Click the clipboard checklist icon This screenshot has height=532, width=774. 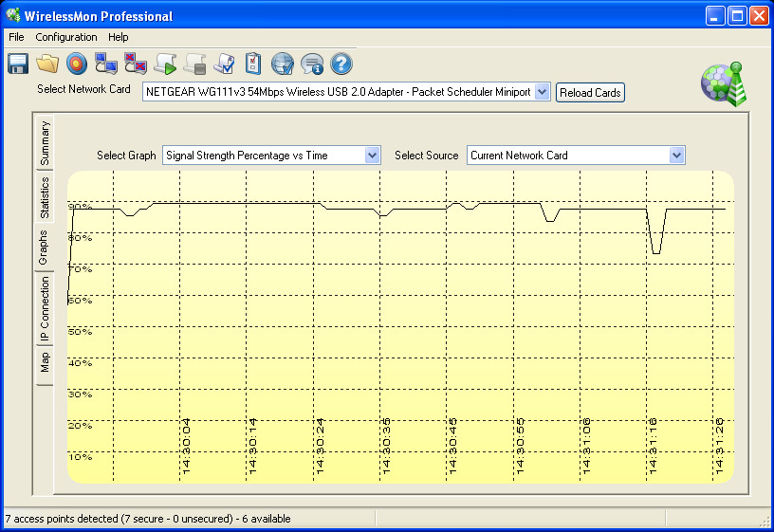[253, 64]
